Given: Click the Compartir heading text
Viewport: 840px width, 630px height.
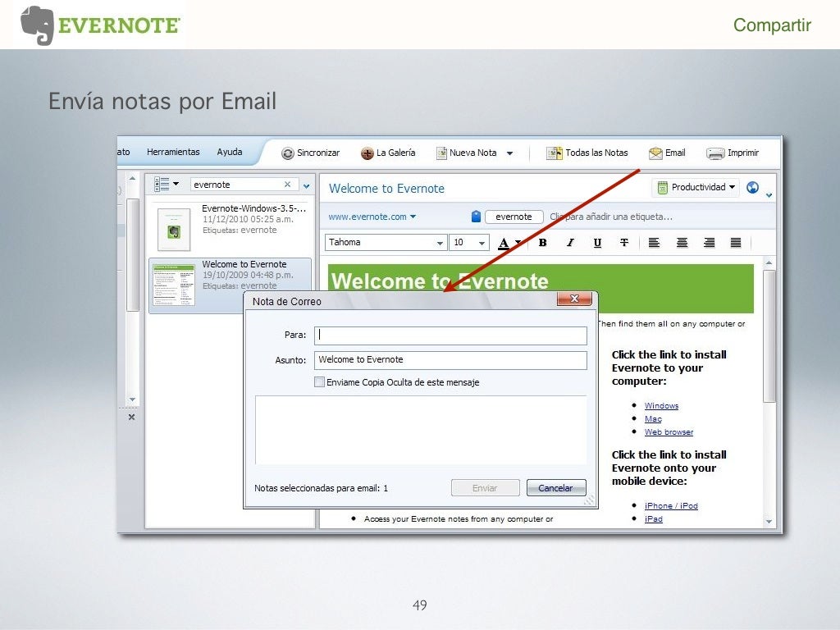Looking at the screenshot, I should (772, 25).
